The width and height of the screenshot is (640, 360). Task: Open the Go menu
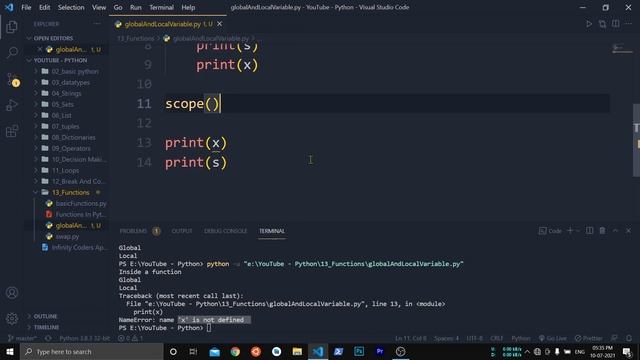pos(118,7)
